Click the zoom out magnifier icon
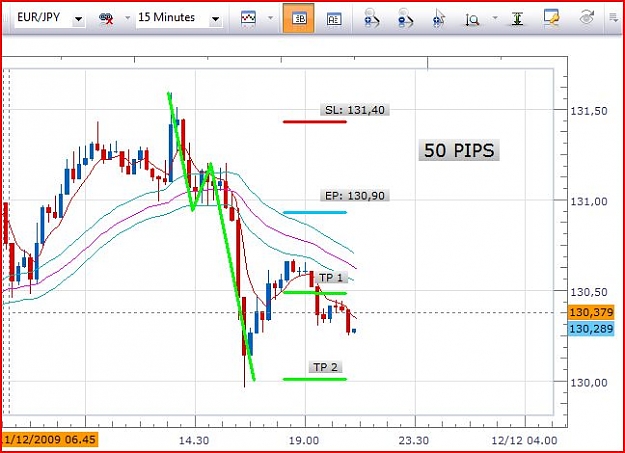The image size is (625, 453). coord(405,18)
